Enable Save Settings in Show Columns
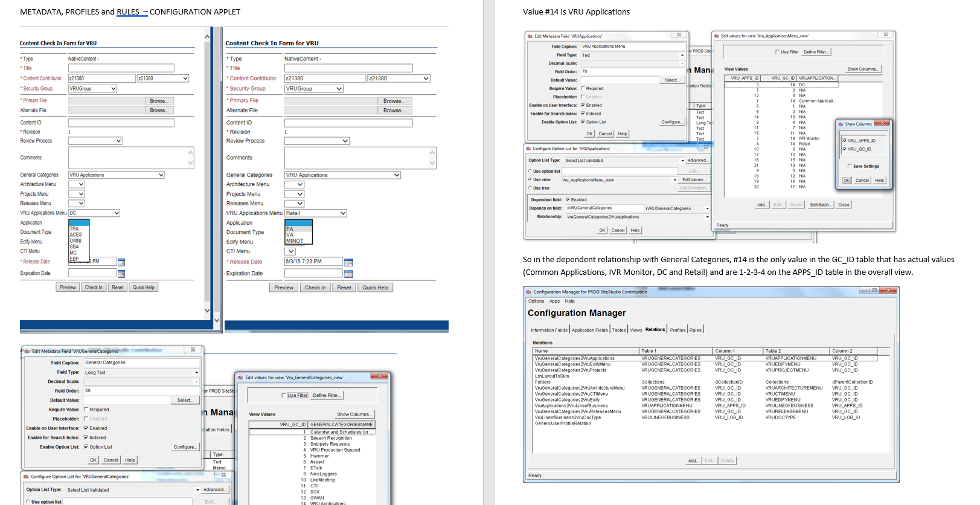980x505 pixels. point(850,166)
